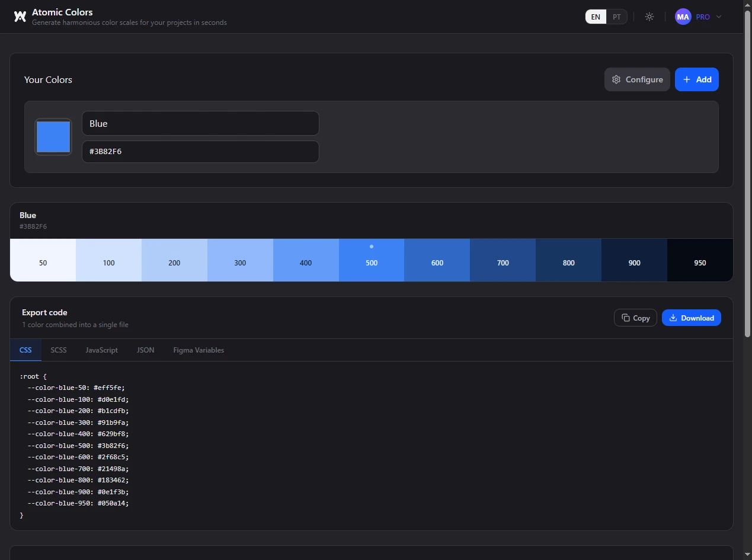Switch to the JavaScript tab
752x560 pixels.
pyautogui.click(x=101, y=350)
